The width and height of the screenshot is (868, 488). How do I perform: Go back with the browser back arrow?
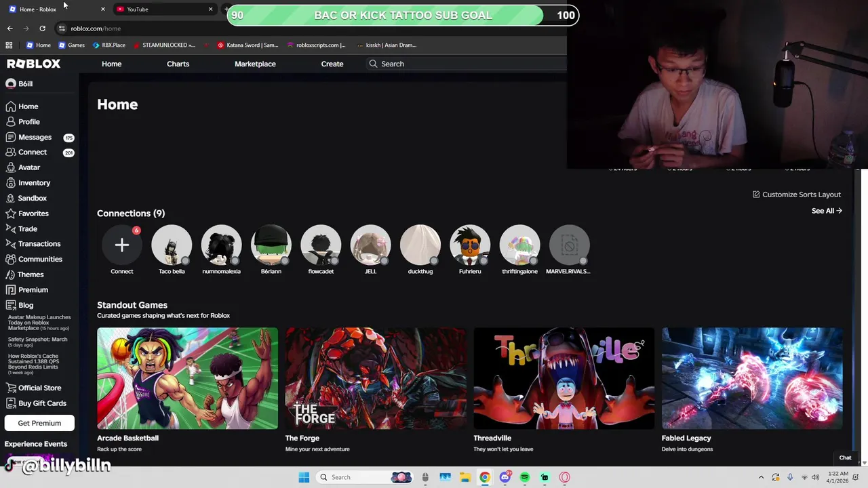(9, 28)
